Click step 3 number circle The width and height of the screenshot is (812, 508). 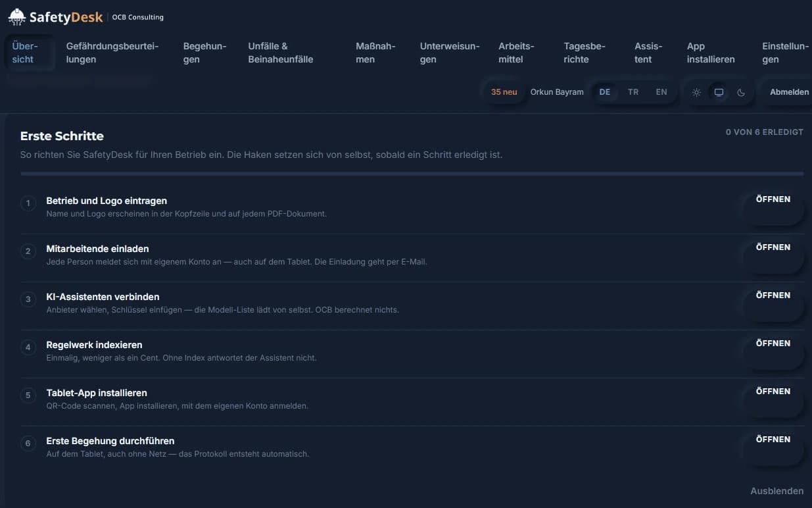click(28, 299)
